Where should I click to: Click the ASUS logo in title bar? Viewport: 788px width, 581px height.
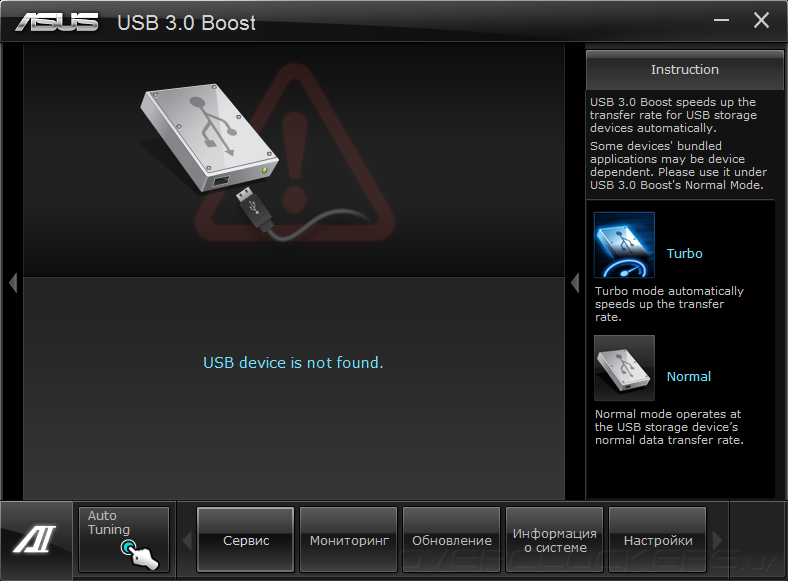[57, 22]
